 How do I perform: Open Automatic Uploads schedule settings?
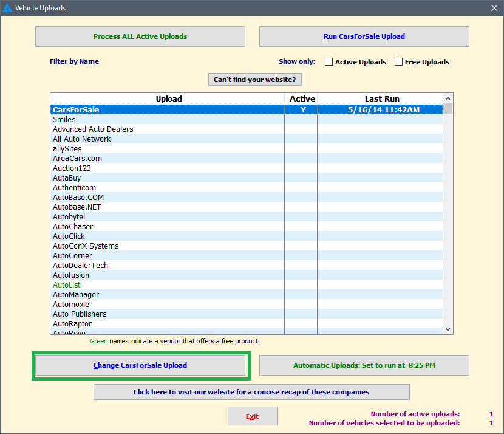coord(364,365)
